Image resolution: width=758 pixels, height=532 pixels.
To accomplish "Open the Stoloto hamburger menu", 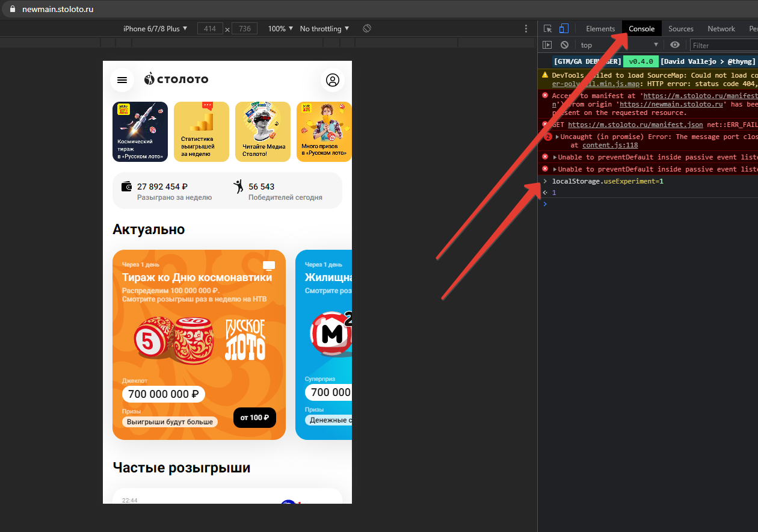I will tap(122, 80).
